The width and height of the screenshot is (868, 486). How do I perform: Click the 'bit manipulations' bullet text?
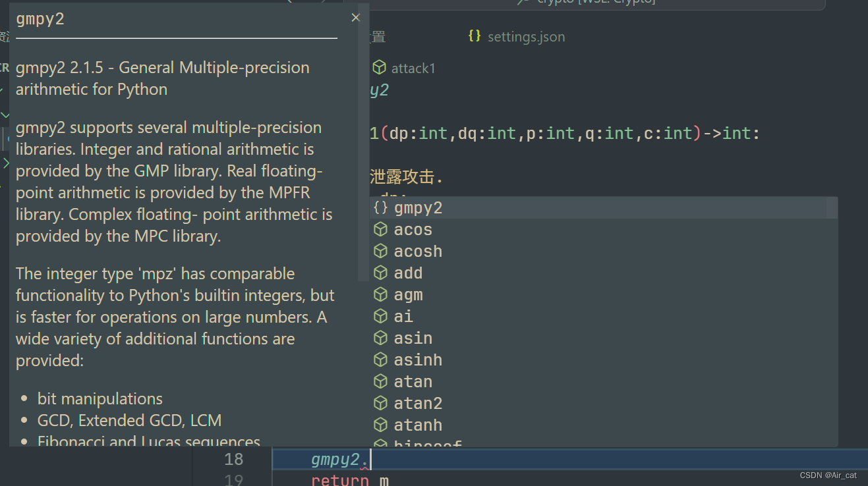click(x=100, y=398)
